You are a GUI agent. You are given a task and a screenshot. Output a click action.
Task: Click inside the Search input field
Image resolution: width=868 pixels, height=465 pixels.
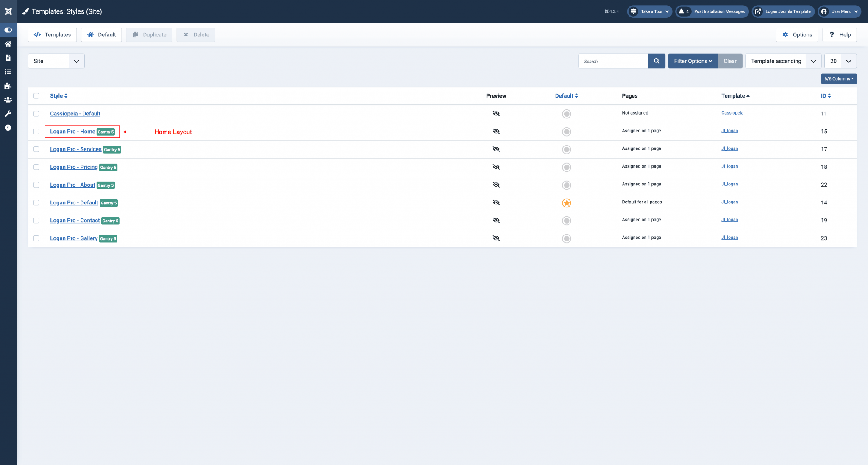point(612,61)
